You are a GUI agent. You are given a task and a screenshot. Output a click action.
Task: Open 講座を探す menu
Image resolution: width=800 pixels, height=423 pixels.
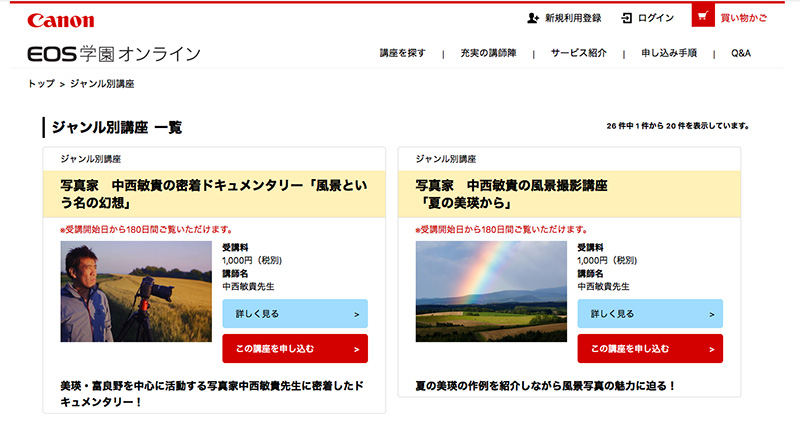403,53
